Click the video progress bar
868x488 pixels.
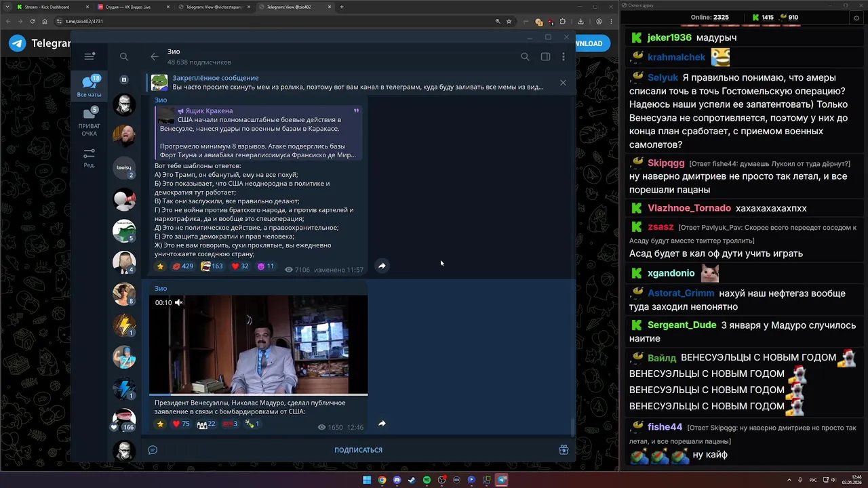pos(258,394)
